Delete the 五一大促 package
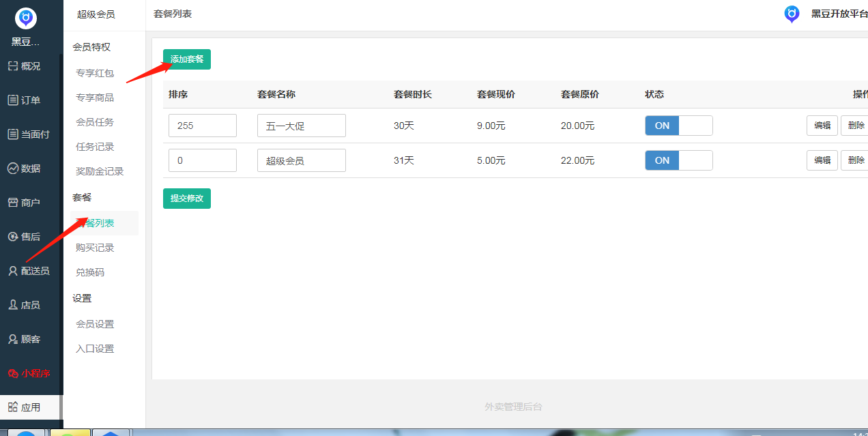This screenshot has height=436, width=868. (x=855, y=126)
